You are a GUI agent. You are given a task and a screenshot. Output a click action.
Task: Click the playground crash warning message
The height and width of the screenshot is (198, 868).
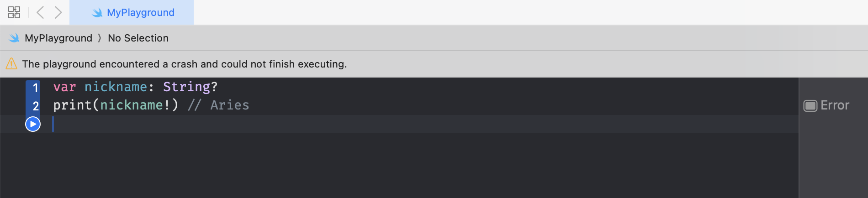pyautogui.click(x=185, y=64)
